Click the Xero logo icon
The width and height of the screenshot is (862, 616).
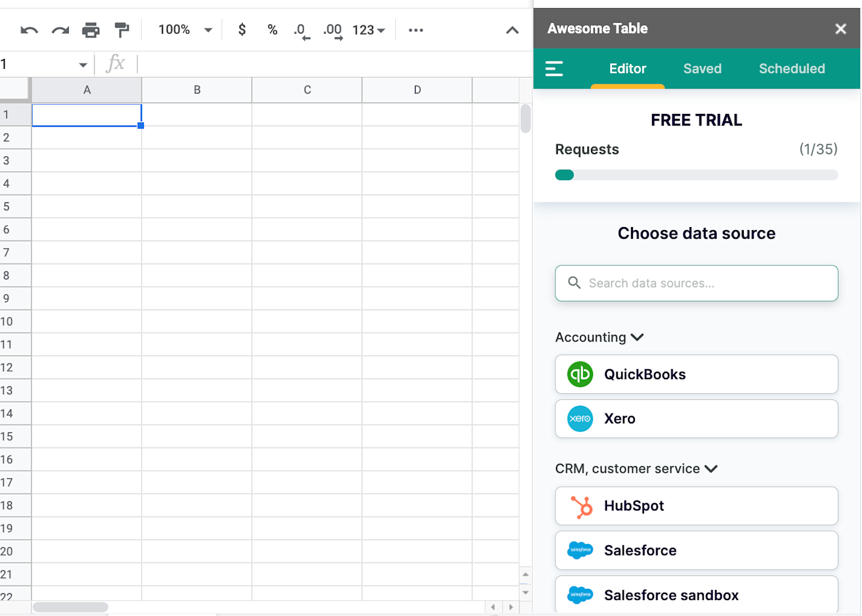pos(580,418)
